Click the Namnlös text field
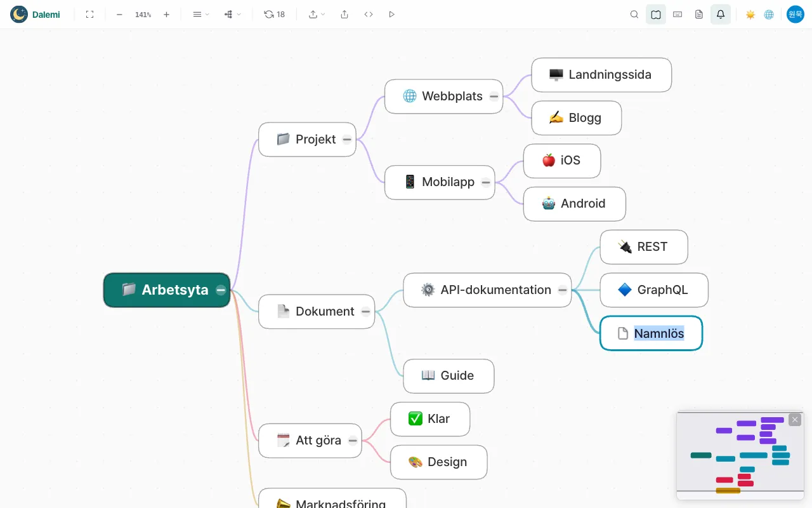Screen dimensions: 812x508 point(659,333)
